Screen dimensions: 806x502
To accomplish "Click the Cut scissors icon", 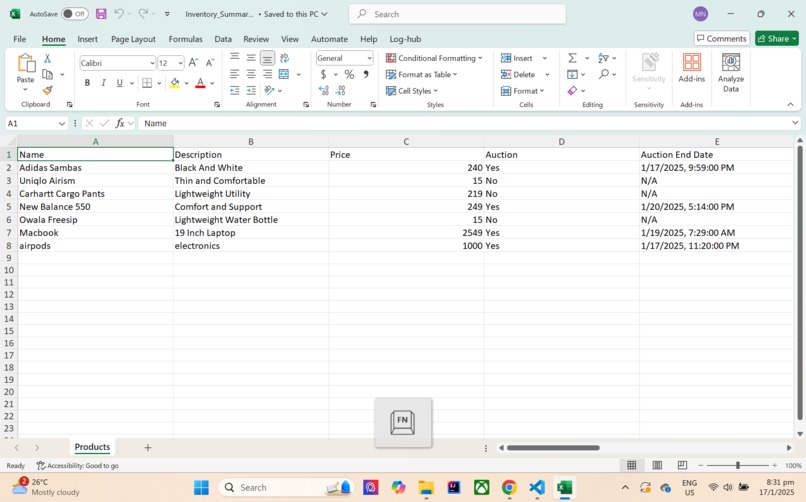I will coord(47,59).
